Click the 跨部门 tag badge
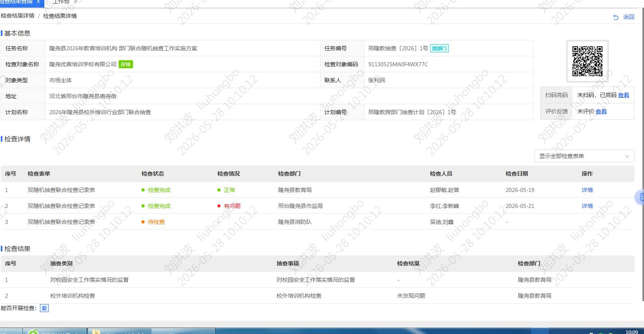The image size is (644, 334). click(x=439, y=48)
